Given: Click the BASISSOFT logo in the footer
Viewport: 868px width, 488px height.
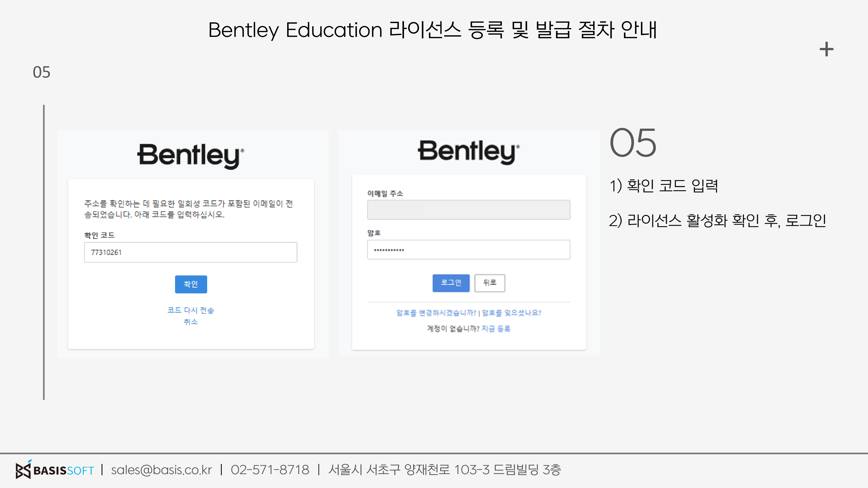Looking at the screenshot, I should point(55,469).
